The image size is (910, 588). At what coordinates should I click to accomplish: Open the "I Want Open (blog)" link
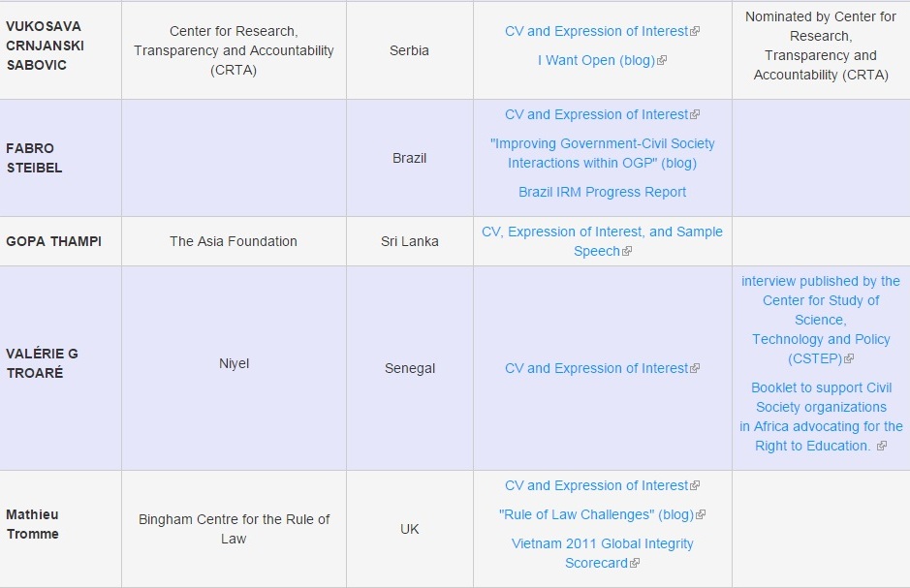(596, 60)
